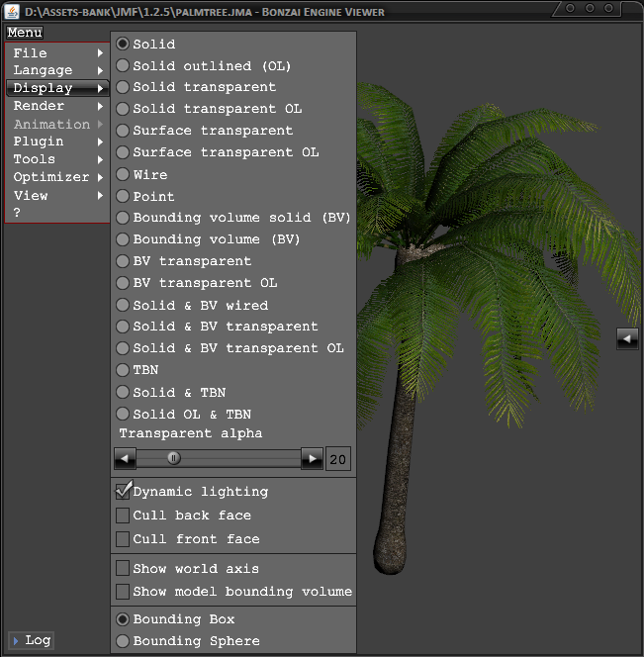This screenshot has width=644, height=657.
Task: Toggle Dynamic lighting checkbox
Action: (x=124, y=491)
